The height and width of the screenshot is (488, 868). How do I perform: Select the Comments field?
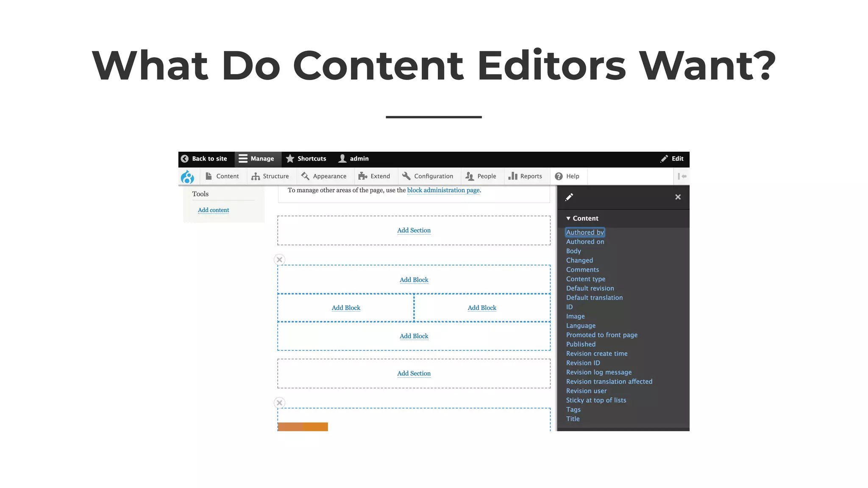tap(582, 270)
